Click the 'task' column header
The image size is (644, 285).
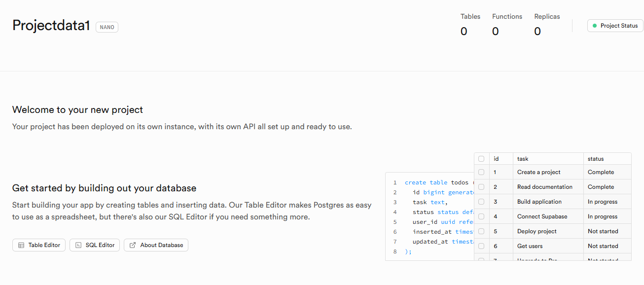coord(523,159)
